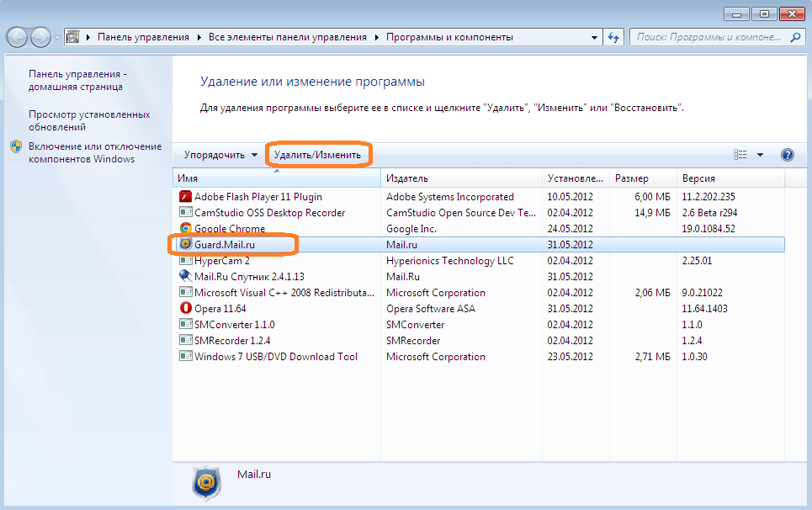The height and width of the screenshot is (510, 812).
Task: Open Включение или отключение компонентов Windows
Action: point(94,153)
